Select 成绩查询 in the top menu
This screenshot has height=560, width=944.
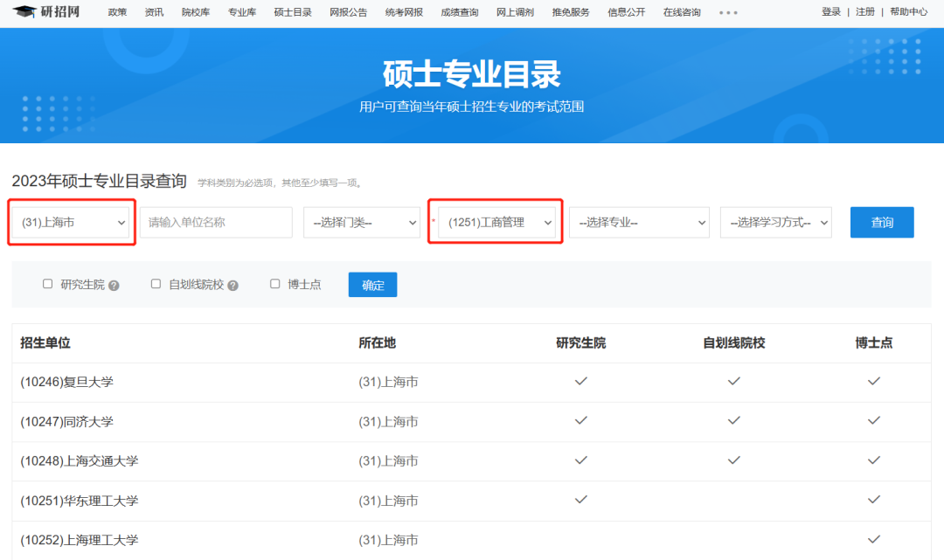coord(460,12)
